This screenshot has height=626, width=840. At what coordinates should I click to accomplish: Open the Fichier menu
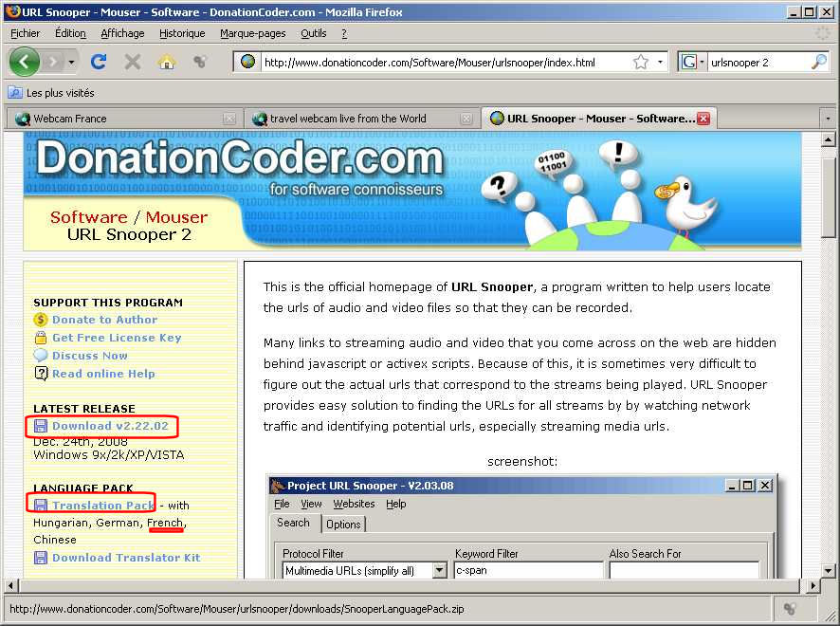coord(26,33)
